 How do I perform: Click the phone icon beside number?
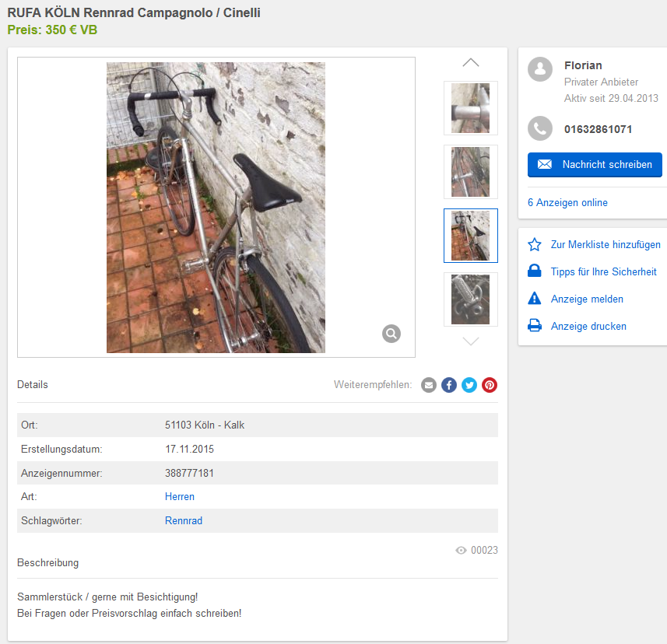click(540, 128)
